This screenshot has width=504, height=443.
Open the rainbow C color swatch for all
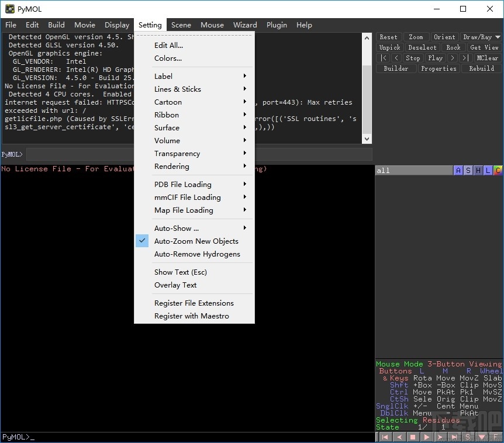pyautogui.click(x=498, y=171)
